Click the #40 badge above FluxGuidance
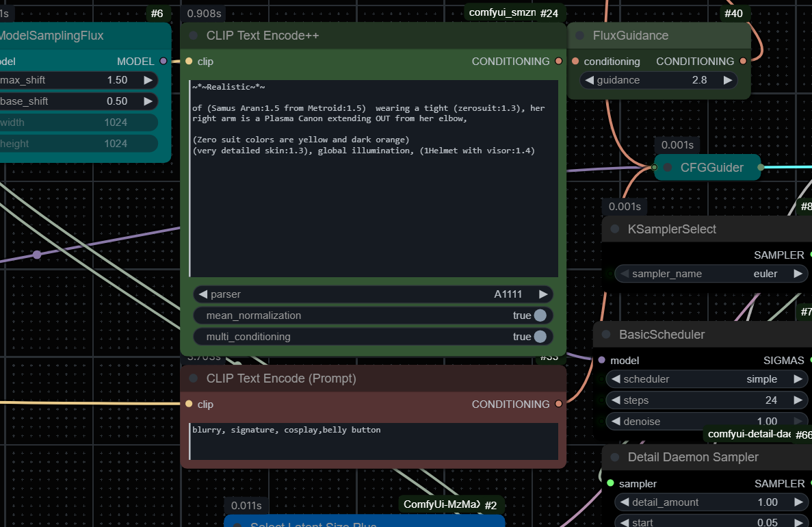The width and height of the screenshot is (812, 527). [x=733, y=14]
